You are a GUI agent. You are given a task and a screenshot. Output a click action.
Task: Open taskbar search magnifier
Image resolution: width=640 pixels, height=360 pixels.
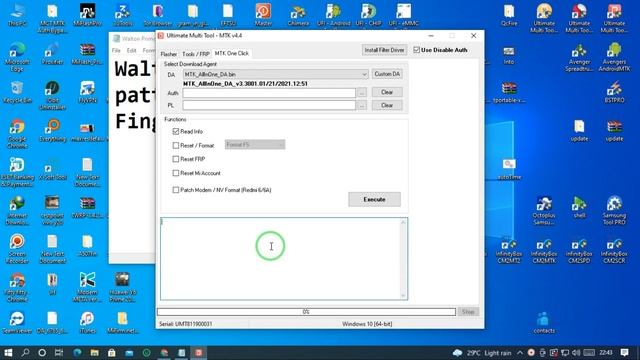coord(25,353)
